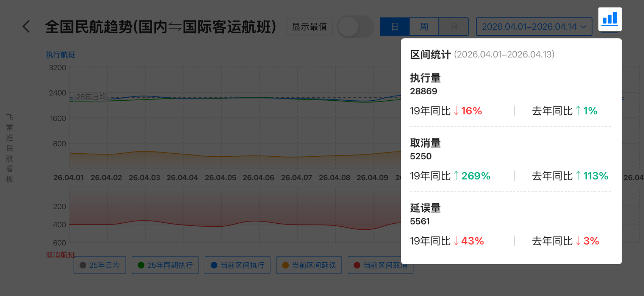The width and height of the screenshot is (644, 296).
Task: Click the date range dropdown chevron arrow
Action: click(x=583, y=27)
